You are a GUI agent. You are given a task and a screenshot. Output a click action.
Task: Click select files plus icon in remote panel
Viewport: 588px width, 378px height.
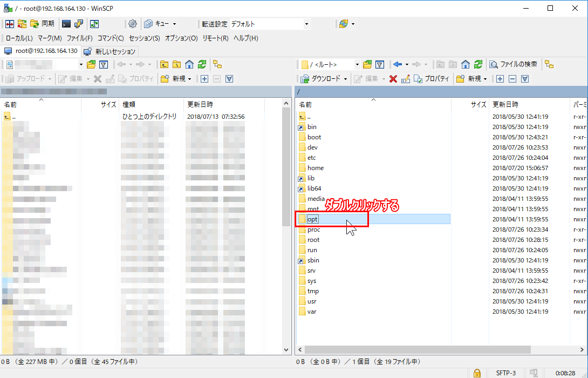[x=500, y=79]
